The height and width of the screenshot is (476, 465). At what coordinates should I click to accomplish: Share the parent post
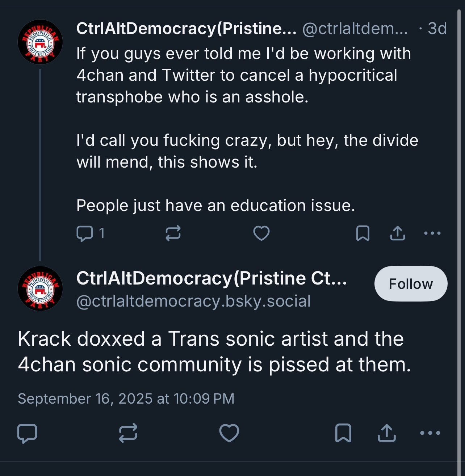pos(397,233)
